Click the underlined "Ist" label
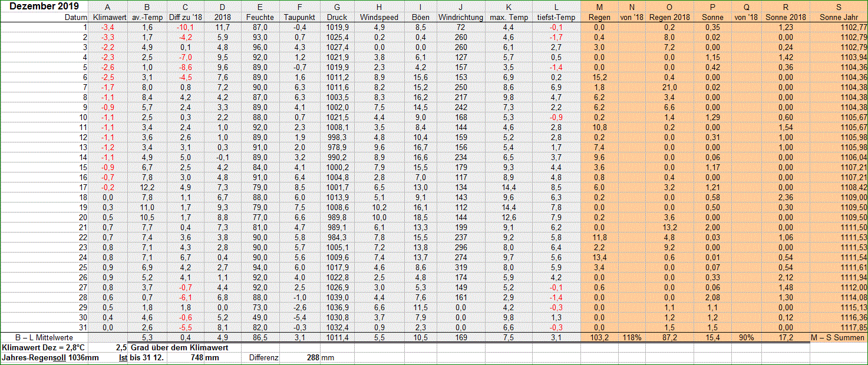Image resolution: width=868 pixels, height=365 pixels. (x=123, y=358)
